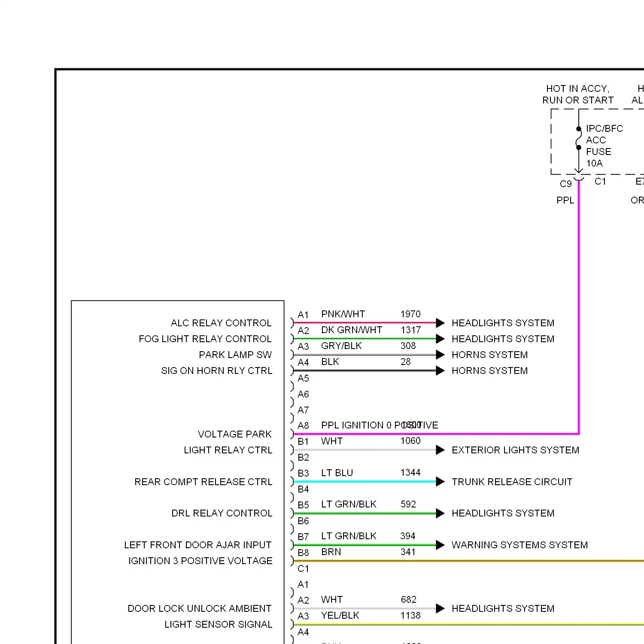Screen dimensions: 644x644
Task: Click HEADLIGHTS SYSTEM on the PNK/WHT wire
Action: click(503, 323)
